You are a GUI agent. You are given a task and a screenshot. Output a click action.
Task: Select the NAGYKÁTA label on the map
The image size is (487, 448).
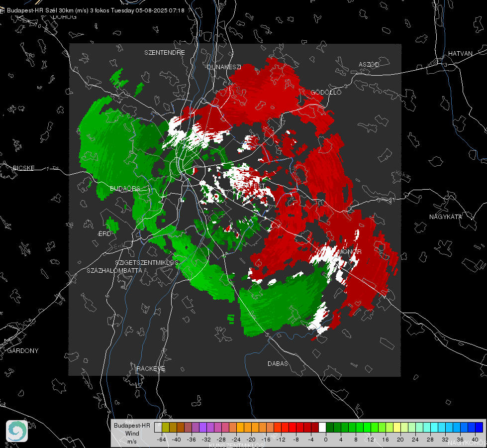pos(446,217)
